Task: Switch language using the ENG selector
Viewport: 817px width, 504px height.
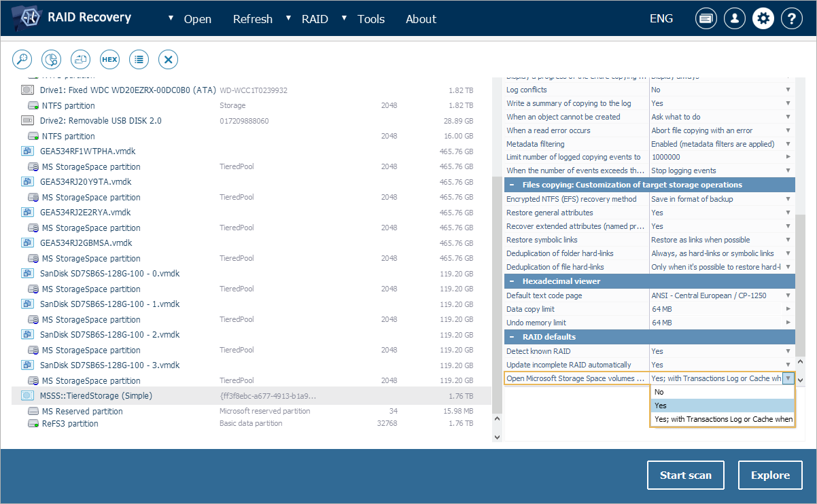Action: point(663,19)
